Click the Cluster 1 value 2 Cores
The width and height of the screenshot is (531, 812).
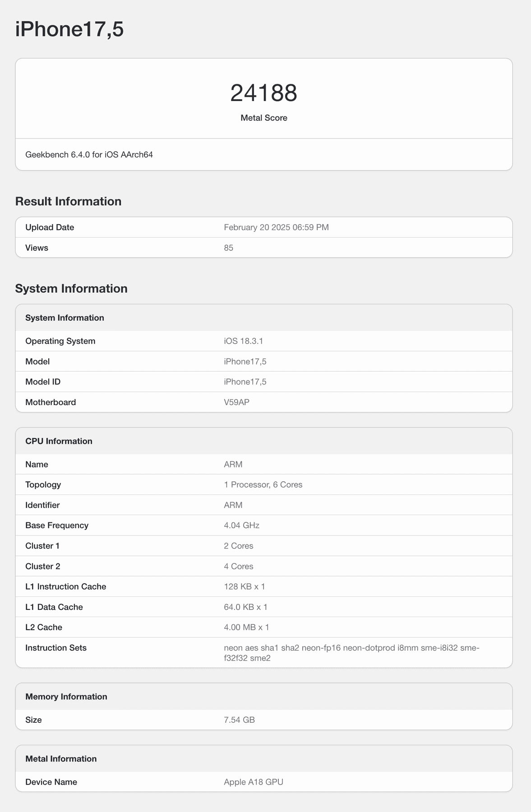238,546
